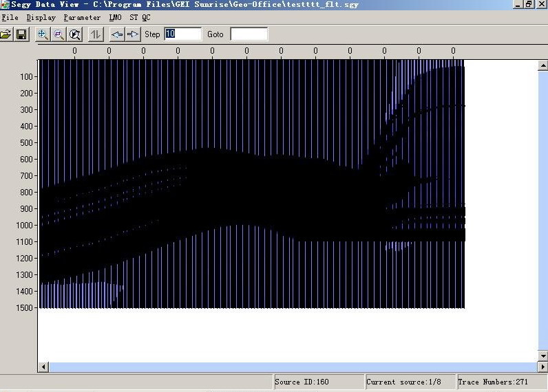Activate the zoom in magnifier tool
The height and width of the screenshot is (392, 548).
[42, 34]
